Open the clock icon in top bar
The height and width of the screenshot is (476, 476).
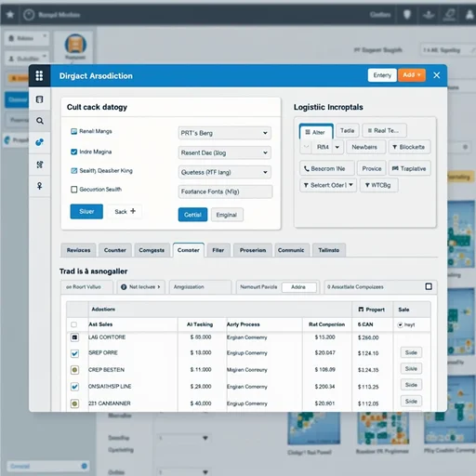tap(29, 15)
